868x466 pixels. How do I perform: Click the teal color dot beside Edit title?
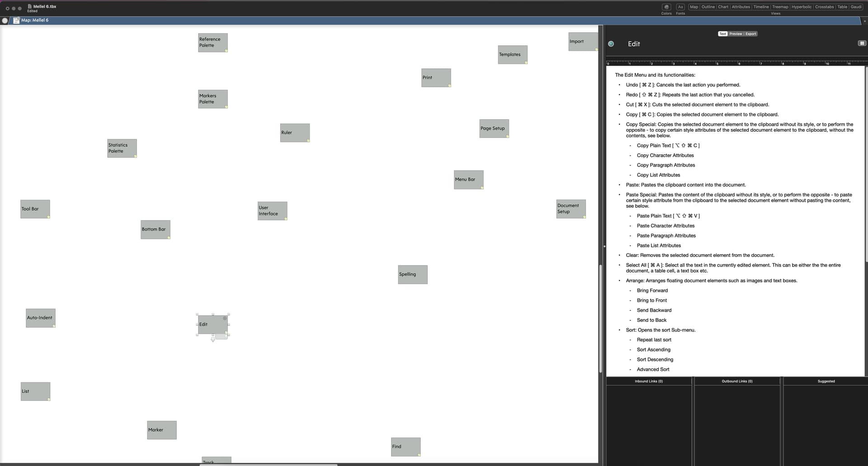click(x=611, y=44)
